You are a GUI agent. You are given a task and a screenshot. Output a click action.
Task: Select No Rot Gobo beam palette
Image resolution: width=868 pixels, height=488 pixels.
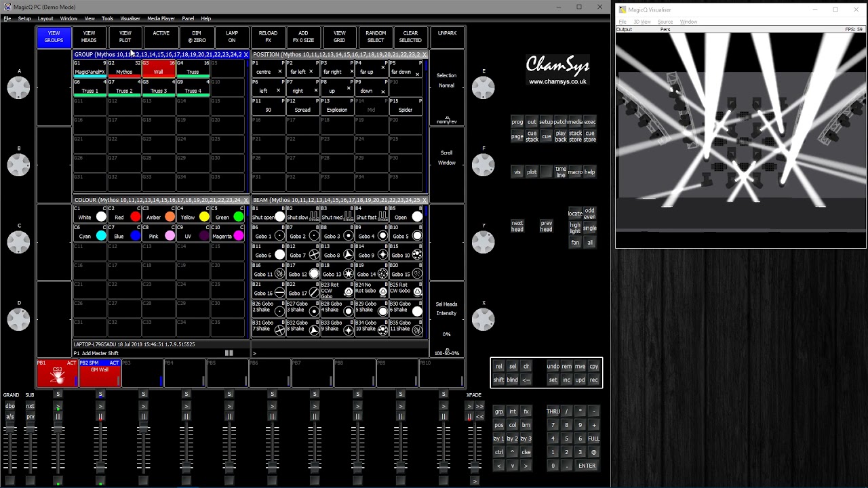[372, 289]
